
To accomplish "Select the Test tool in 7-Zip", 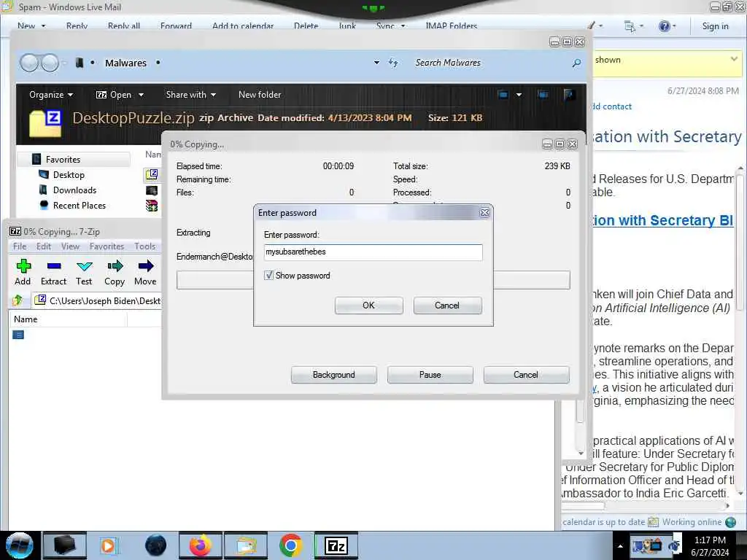I will point(84,273).
